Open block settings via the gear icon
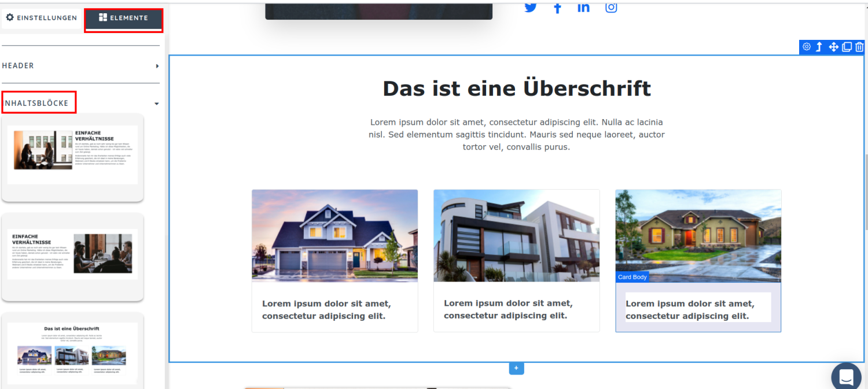The height and width of the screenshot is (389, 868). point(807,47)
